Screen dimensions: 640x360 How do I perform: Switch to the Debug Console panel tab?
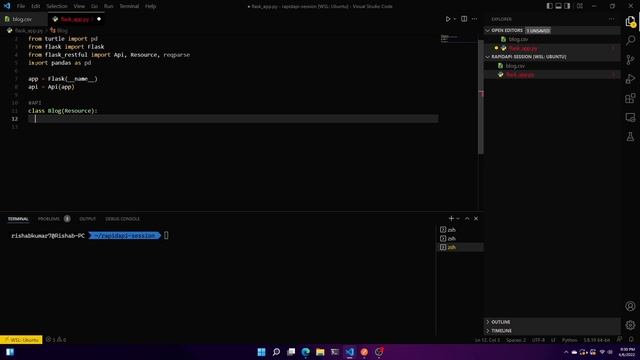click(122, 219)
